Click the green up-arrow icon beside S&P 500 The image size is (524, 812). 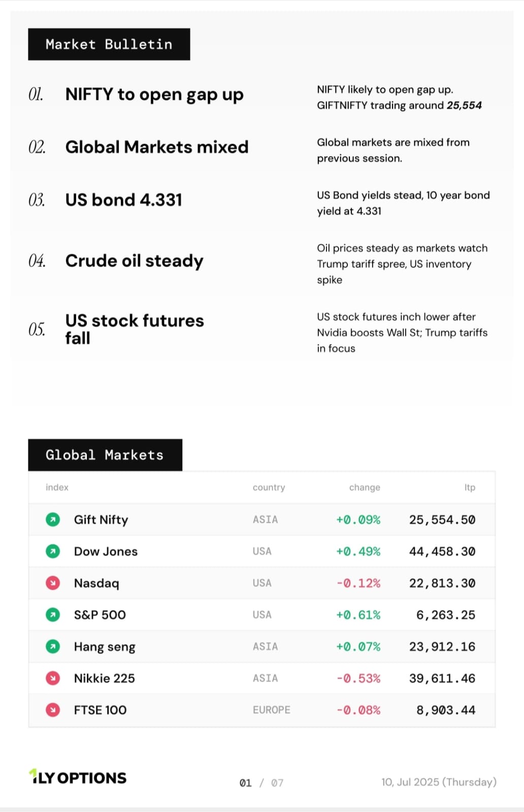click(x=53, y=615)
